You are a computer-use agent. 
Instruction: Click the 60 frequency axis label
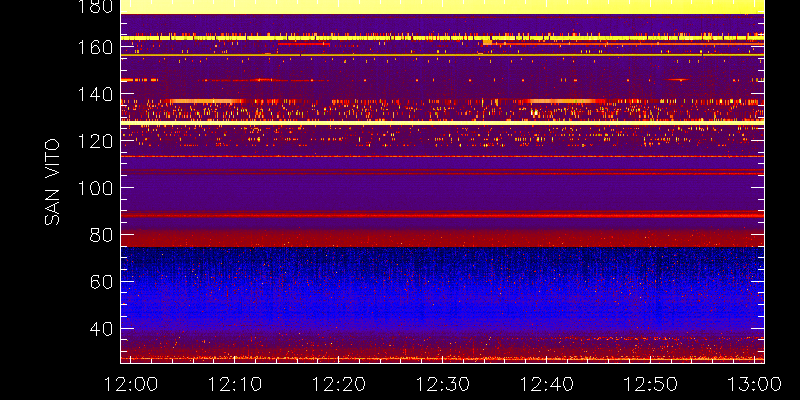[x=102, y=282]
